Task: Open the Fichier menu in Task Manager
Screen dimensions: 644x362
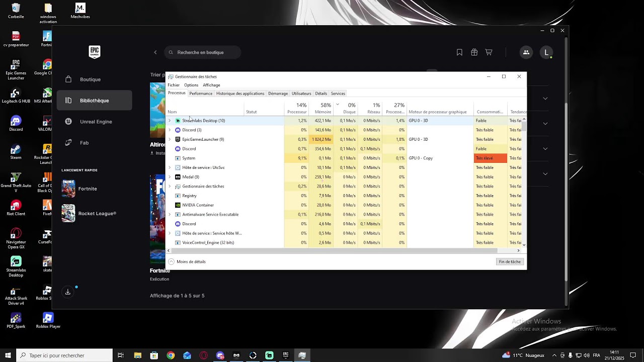Action: coord(174,85)
